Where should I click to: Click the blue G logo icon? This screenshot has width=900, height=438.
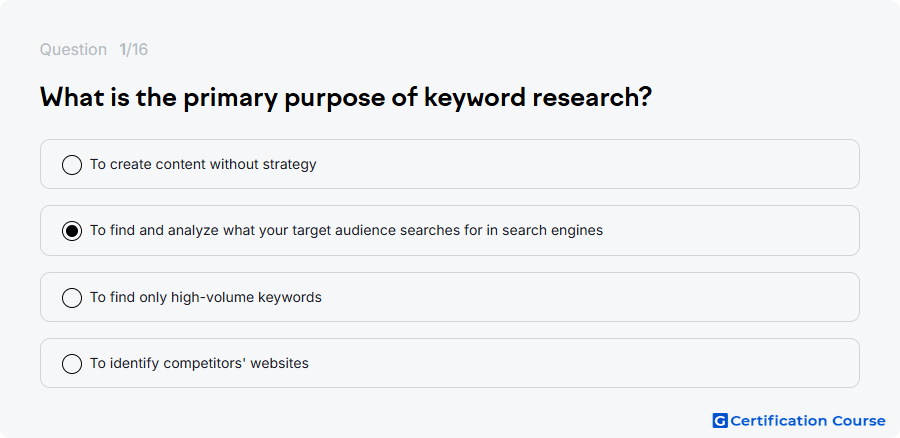(x=720, y=421)
